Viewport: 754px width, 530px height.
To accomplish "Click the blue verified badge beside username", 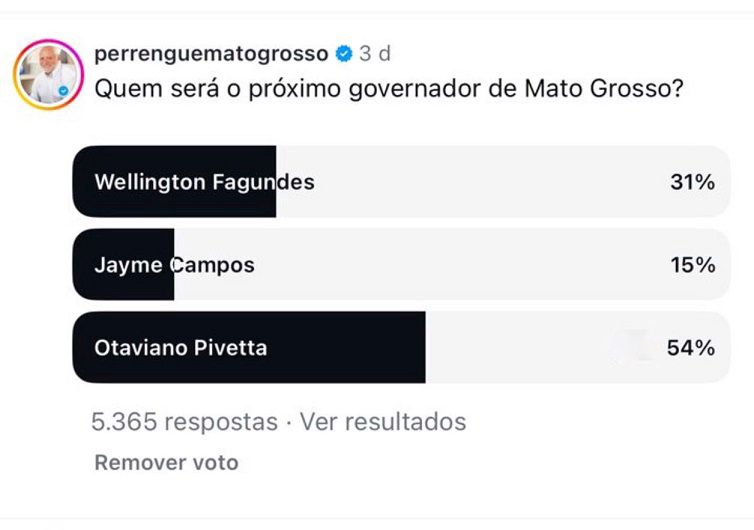I will (344, 53).
